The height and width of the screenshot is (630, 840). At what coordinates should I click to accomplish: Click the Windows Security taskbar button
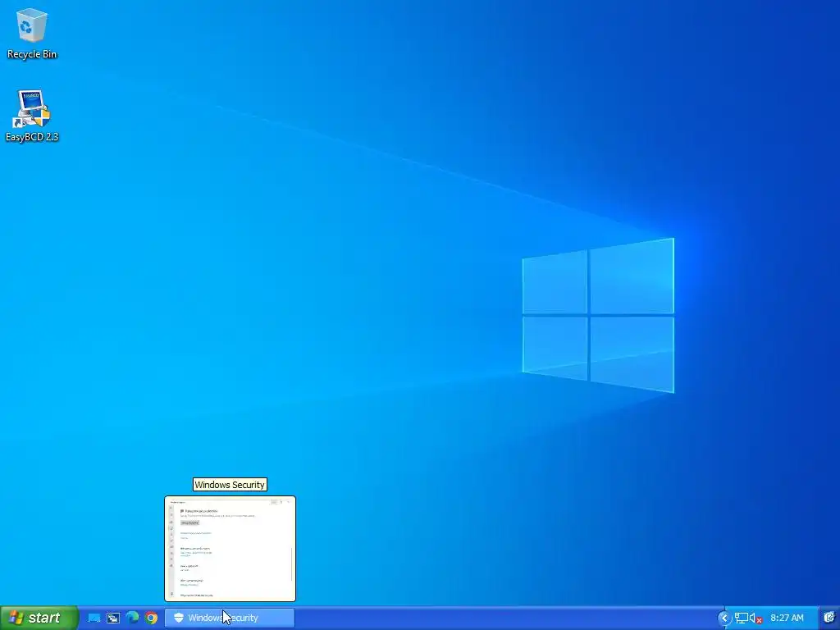point(230,618)
